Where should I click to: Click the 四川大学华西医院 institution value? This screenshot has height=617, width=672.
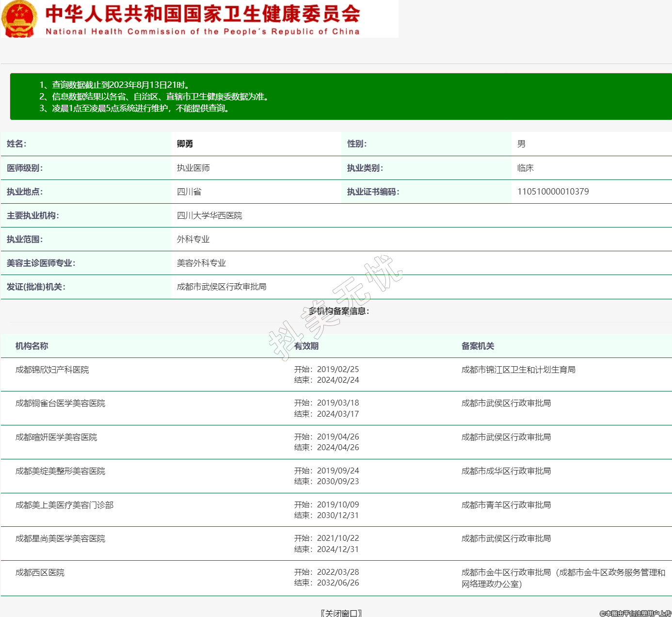(209, 215)
